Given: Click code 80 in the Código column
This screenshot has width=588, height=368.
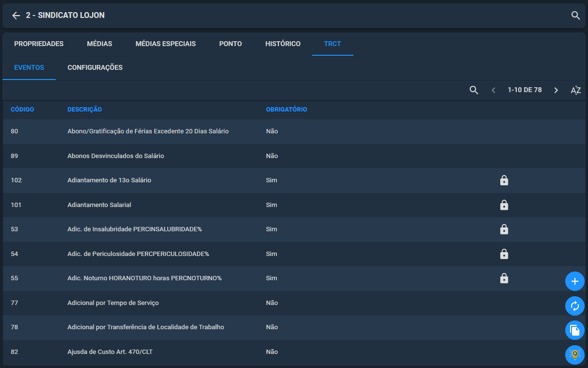Looking at the screenshot, I should 15,131.
